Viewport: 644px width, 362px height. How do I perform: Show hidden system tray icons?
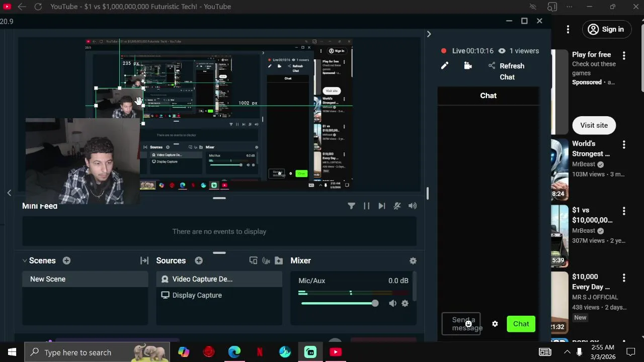(x=567, y=352)
